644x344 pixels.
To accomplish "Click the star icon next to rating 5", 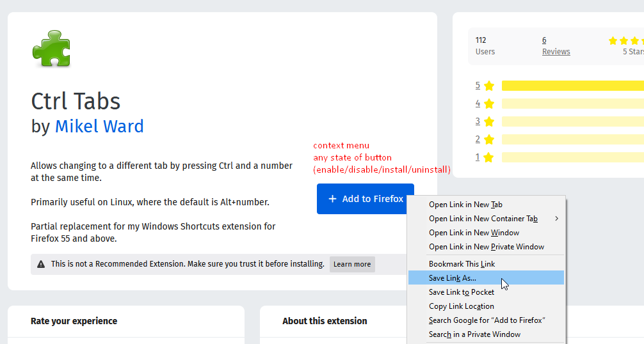I will click(488, 86).
